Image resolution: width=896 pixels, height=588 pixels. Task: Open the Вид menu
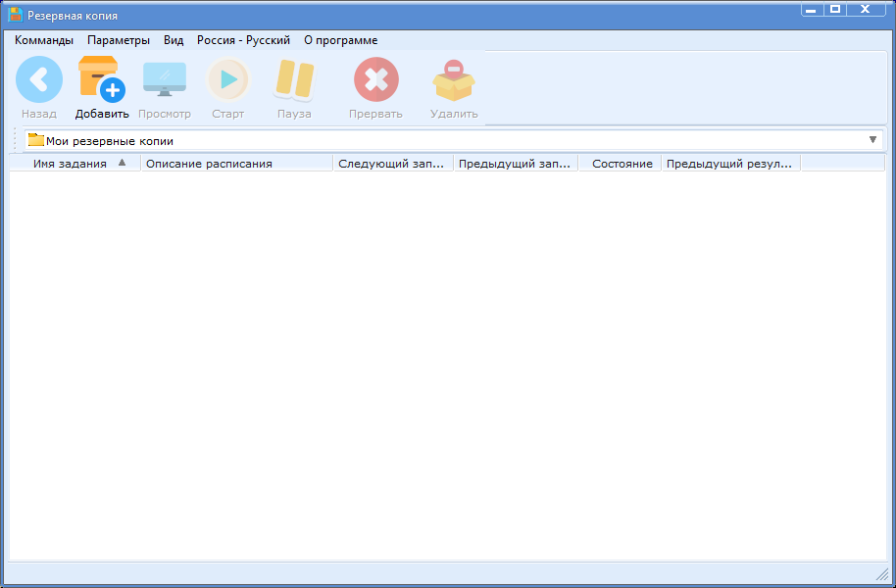point(174,40)
